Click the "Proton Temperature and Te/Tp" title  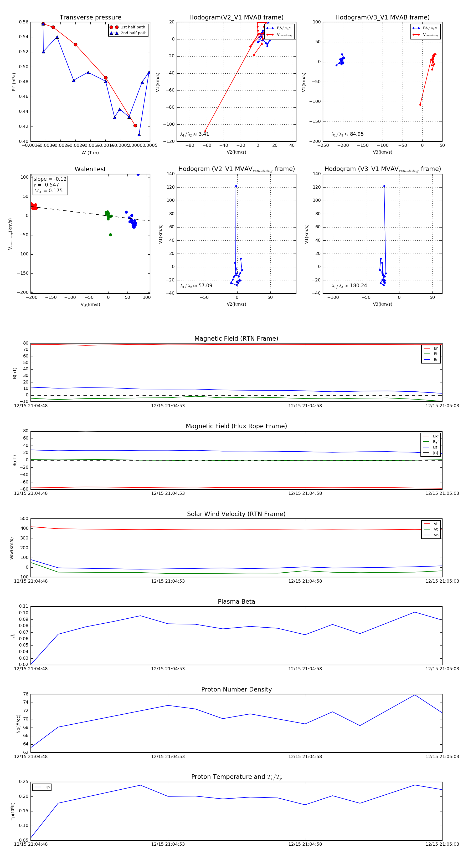click(x=236, y=777)
